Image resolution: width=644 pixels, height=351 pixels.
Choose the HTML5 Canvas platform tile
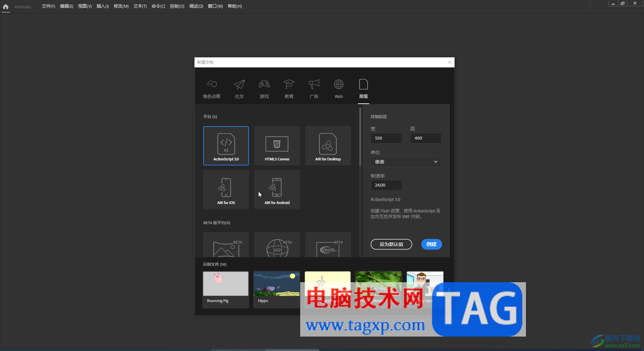click(x=277, y=146)
